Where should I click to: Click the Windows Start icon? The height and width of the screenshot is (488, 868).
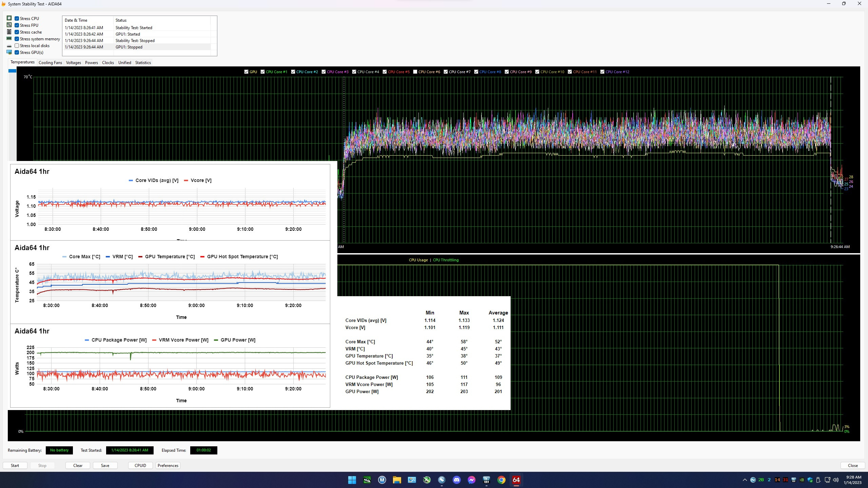(352, 480)
